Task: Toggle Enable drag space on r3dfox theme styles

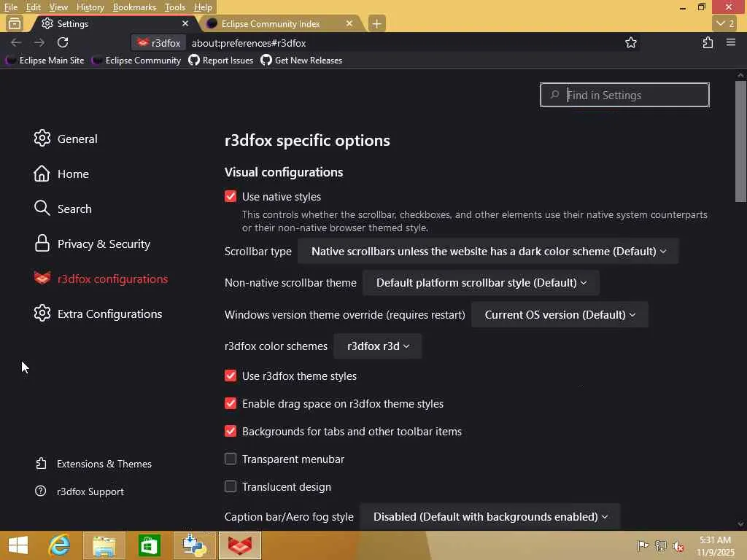Action: [231, 403]
